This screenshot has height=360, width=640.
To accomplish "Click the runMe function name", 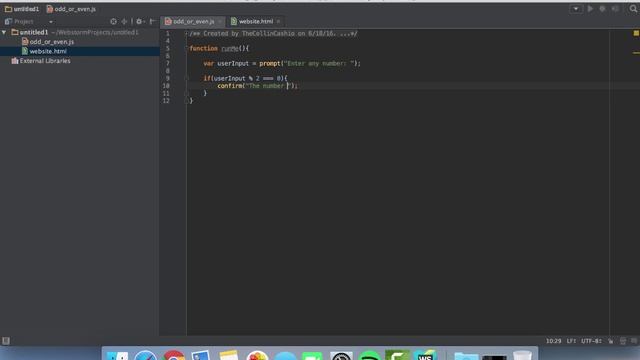I will [230, 48].
